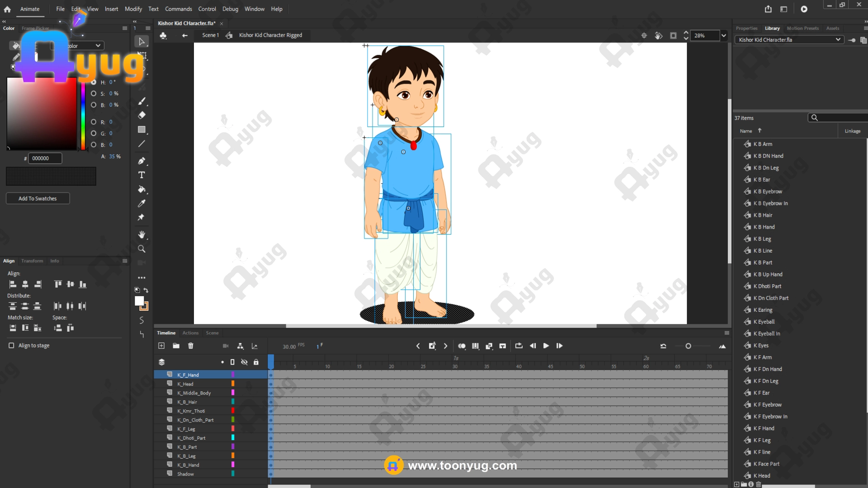
Task: Switch to the Properties tab
Action: (x=746, y=28)
